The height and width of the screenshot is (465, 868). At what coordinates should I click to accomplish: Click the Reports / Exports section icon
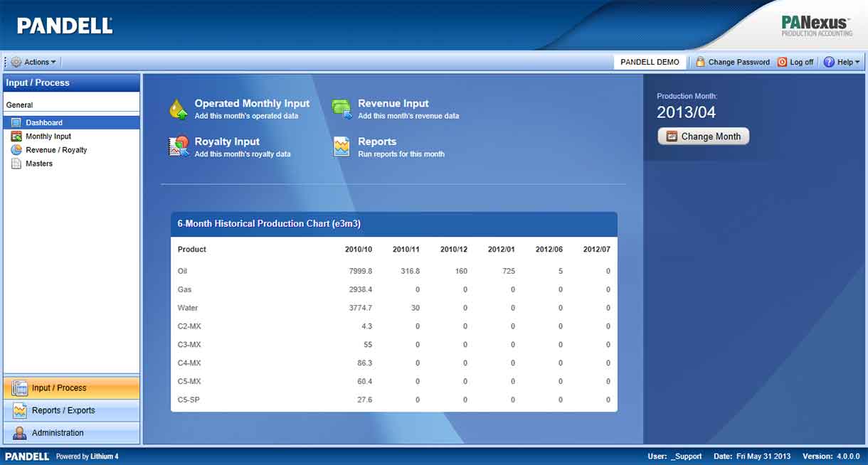point(20,410)
